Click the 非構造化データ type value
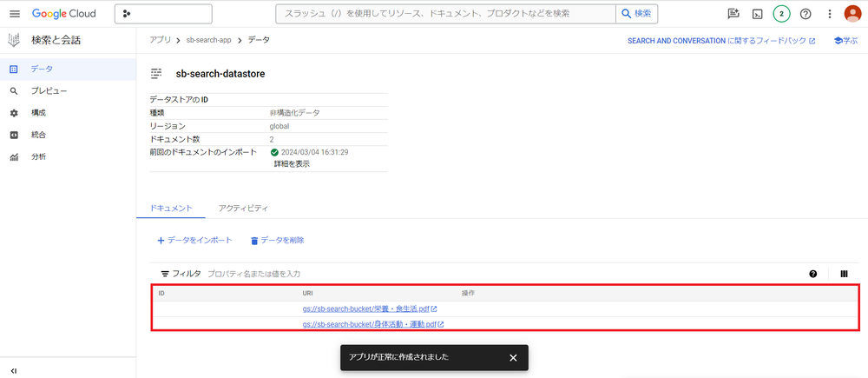This screenshot has height=378, width=868. (294, 113)
